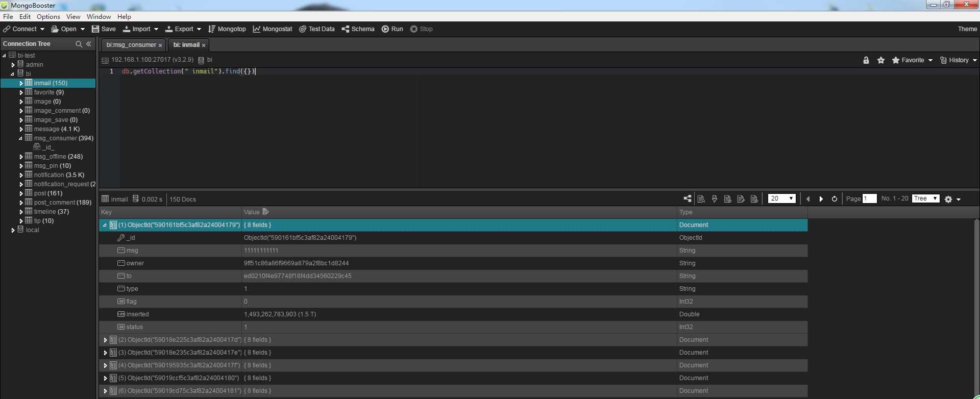Select the timeline (37) collection
The width and height of the screenshot is (980, 399).
click(x=51, y=212)
